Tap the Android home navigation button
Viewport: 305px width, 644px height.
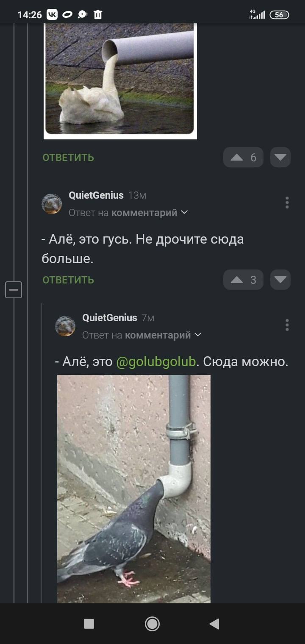pos(152,624)
